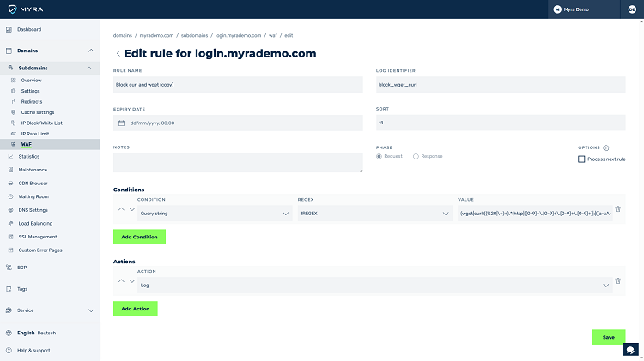The height and width of the screenshot is (361, 644).
Task: Move the condition up
Action: 121,209
